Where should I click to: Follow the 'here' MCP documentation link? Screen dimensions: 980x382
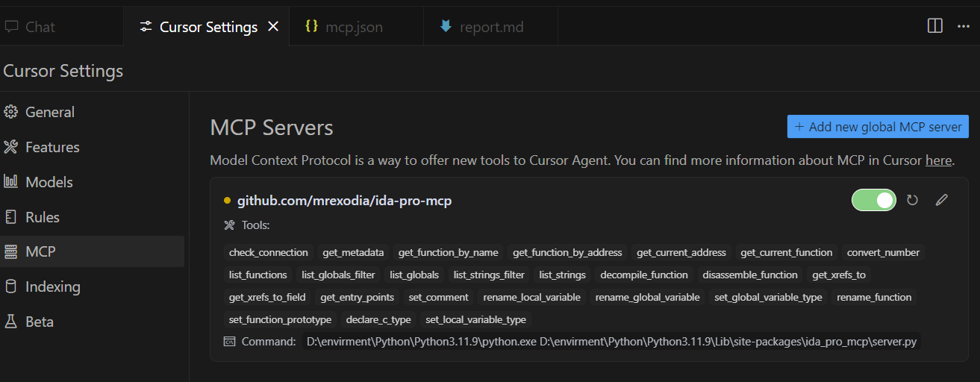coord(938,160)
